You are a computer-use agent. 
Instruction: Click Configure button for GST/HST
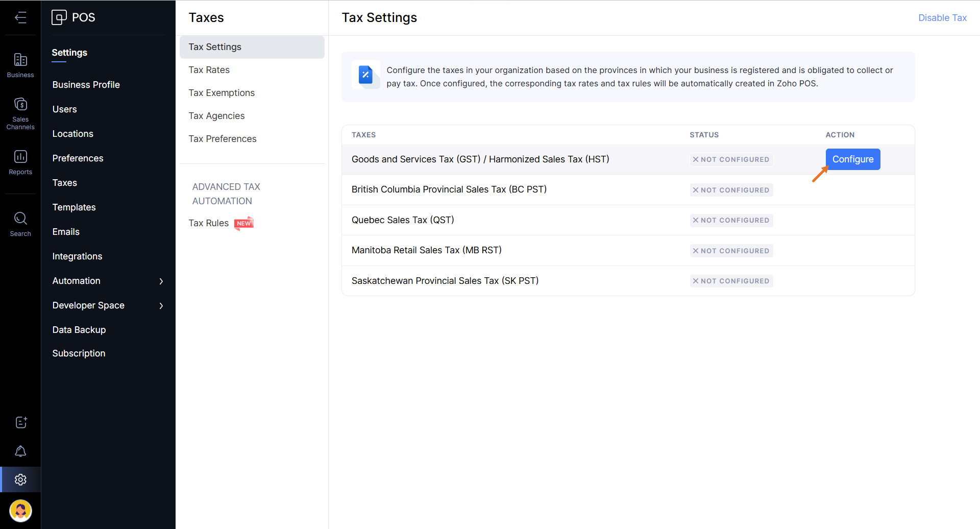click(852, 159)
